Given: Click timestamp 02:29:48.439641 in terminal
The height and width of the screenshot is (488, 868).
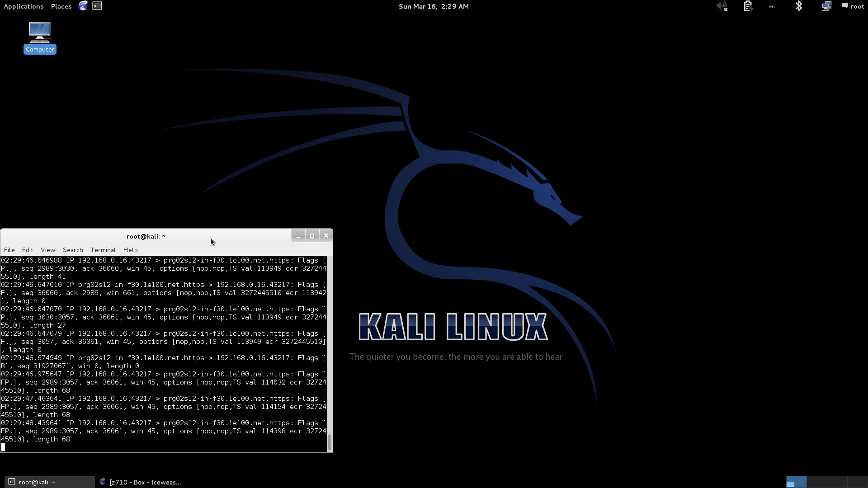Looking at the screenshot, I should (31, 423).
